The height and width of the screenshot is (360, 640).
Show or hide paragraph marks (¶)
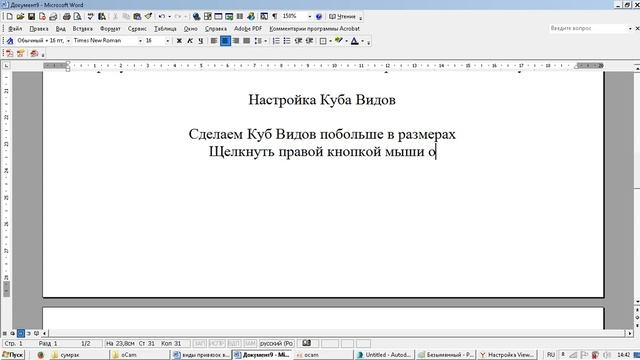pyautogui.click(x=275, y=17)
